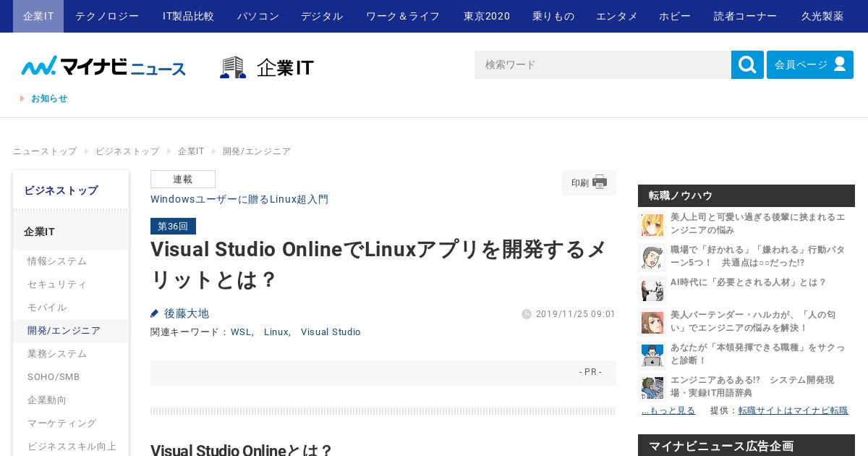Open 本領発揮できる職種 診断 link
Screen dimensions: 868x456
tap(758, 354)
